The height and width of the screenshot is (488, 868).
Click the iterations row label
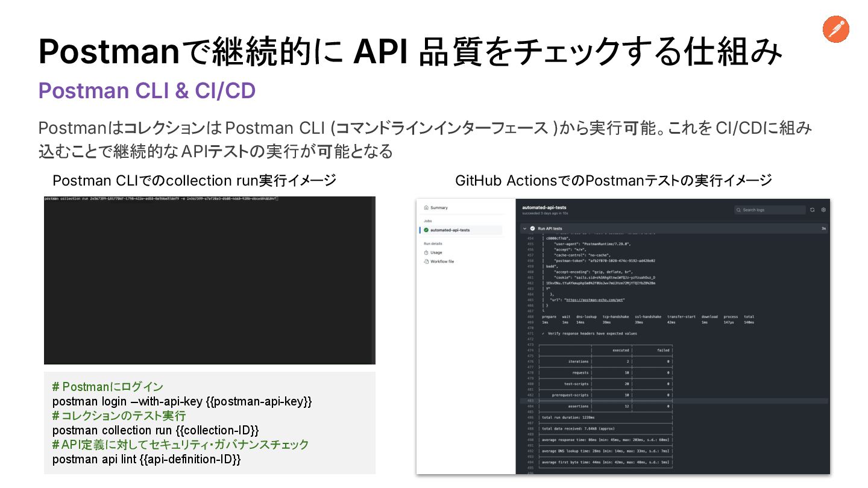click(x=578, y=361)
